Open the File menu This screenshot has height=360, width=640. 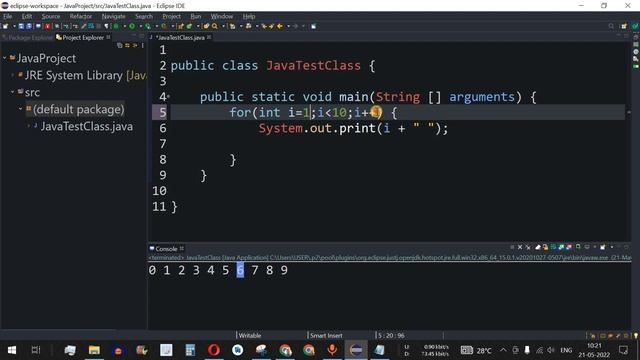pyautogui.click(x=7, y=16)
